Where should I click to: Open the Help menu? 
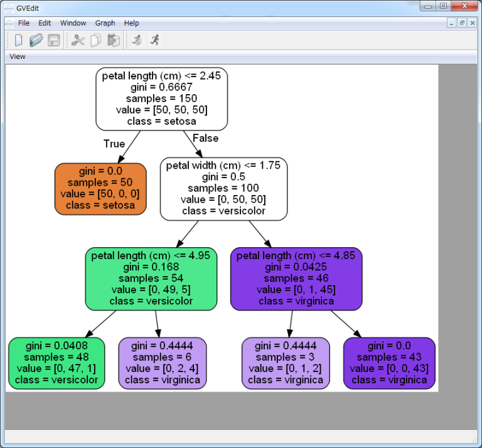pyautogui.click(x=132, y=23)
